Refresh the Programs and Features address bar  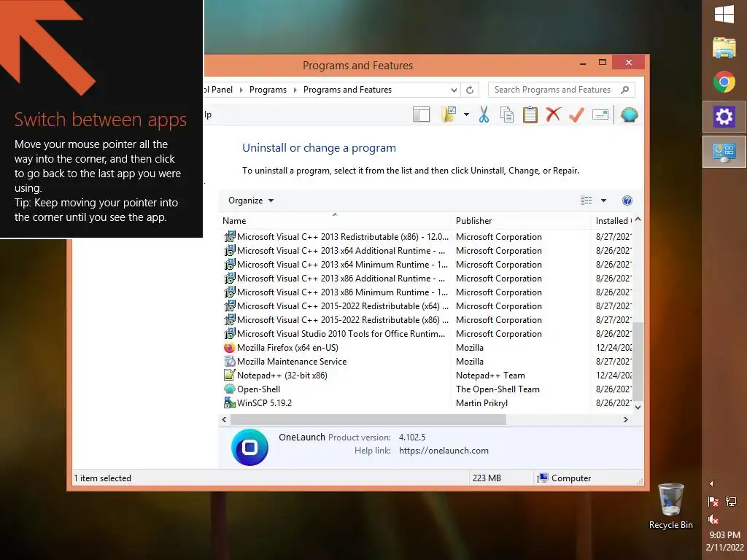point(470,90)
